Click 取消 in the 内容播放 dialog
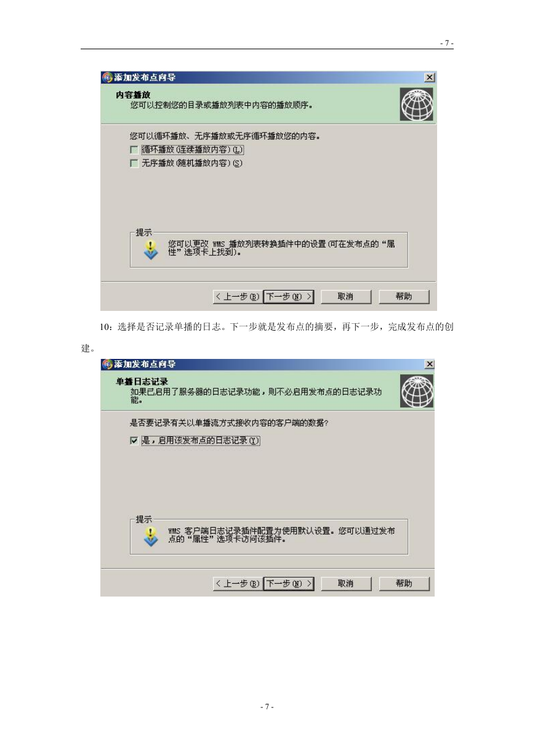The height and width of the screenshot is (756, 535). click(x=346, y=297)
